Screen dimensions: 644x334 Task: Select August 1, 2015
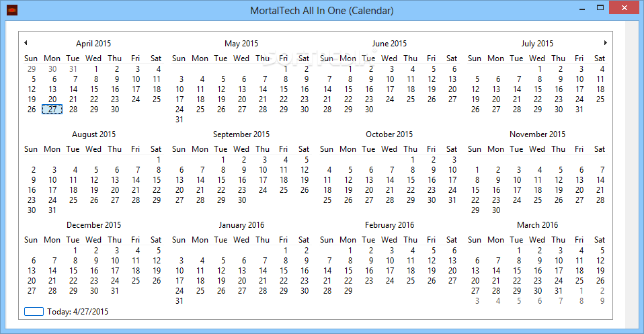[x=159, y=160]
